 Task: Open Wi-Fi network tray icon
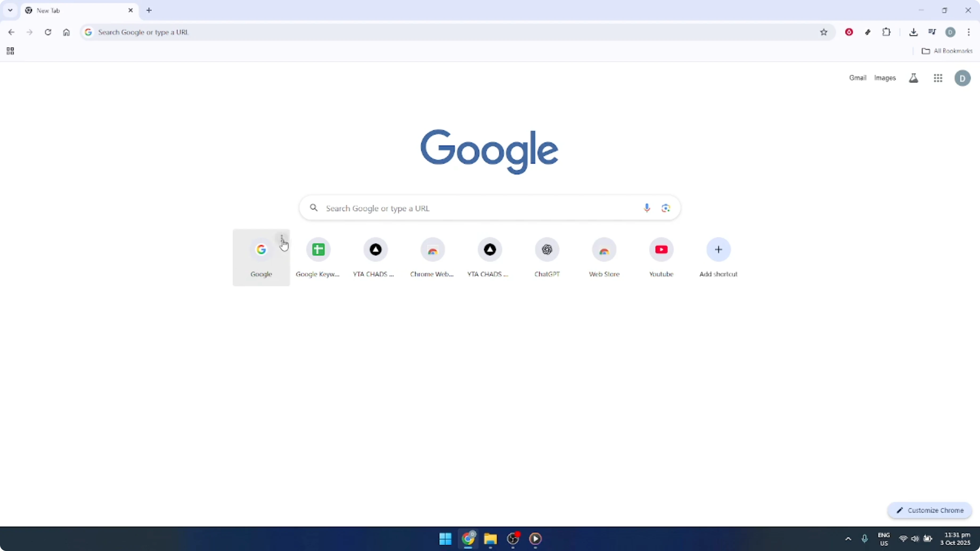point(903,538)
